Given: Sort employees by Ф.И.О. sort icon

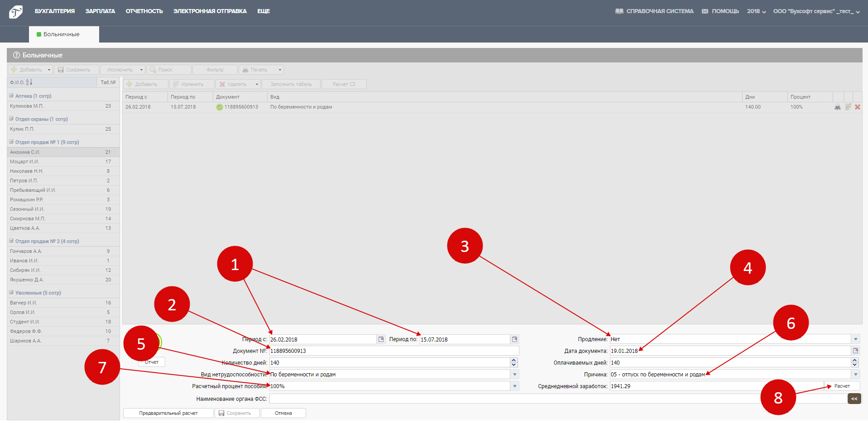Looking at the screenshot, I should click(29, 82).
